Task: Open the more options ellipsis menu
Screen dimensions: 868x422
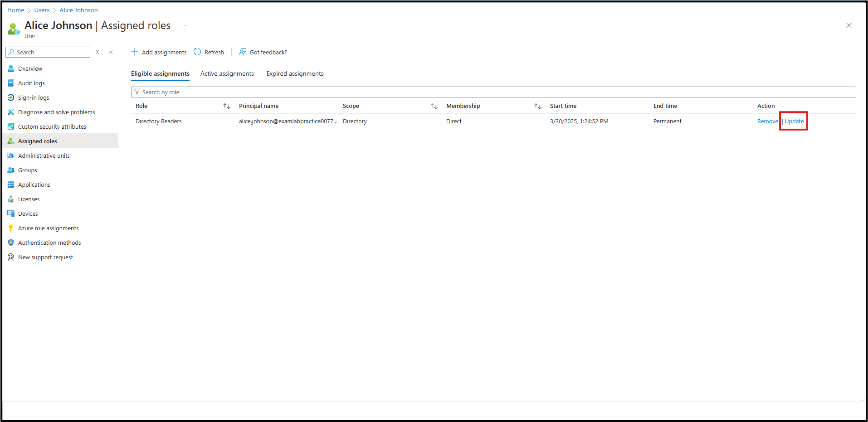Action: pos(185,25)
